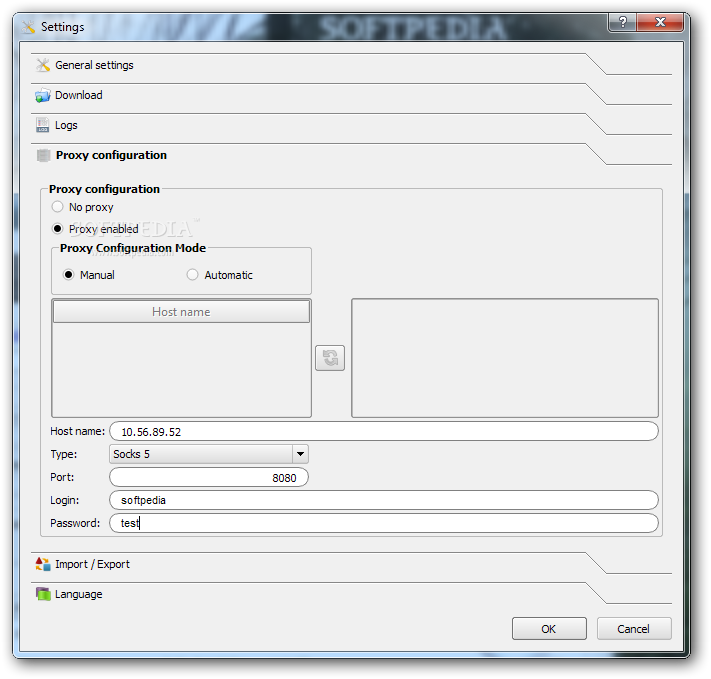Viewport: 711px width, 679px height.
Task: Click the Port field showing 8080
Action: click(209, 477)
